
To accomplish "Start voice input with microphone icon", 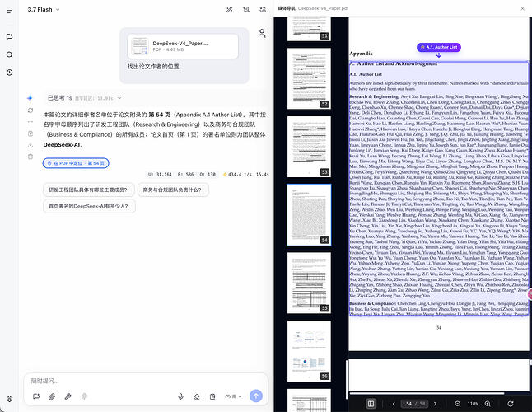I will tap(180, 396).
